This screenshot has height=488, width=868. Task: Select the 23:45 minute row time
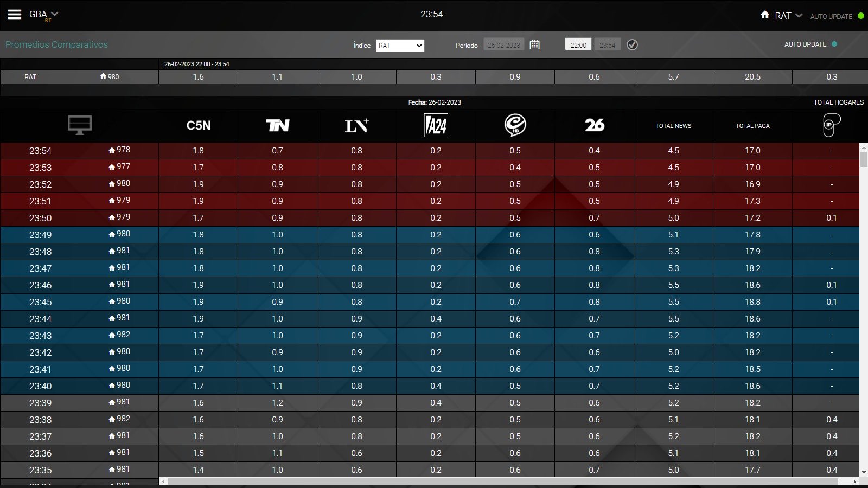click(x=41, y=302)
